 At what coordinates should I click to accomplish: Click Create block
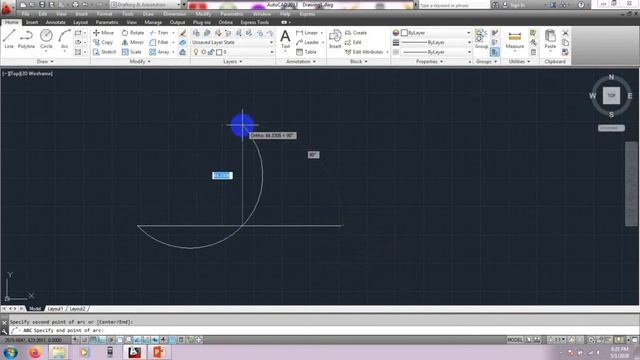[x=356, y=33]
